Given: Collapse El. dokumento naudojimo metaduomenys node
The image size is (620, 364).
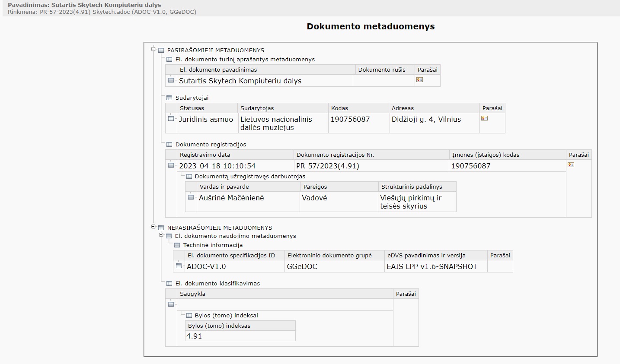Looking at the screenshot, I should tap(161, 235).
